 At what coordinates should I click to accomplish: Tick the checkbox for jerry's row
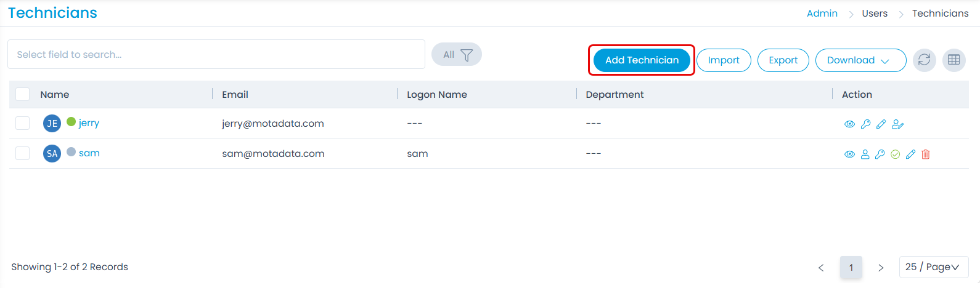point(23,123)
